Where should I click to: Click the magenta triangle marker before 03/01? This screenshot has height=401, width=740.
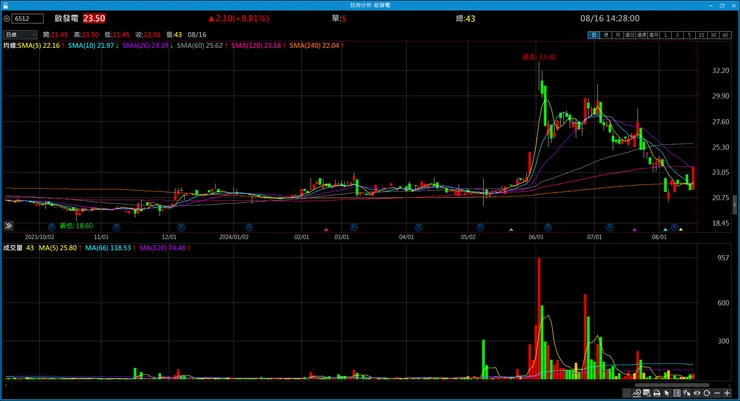click(x=326, y=230)
